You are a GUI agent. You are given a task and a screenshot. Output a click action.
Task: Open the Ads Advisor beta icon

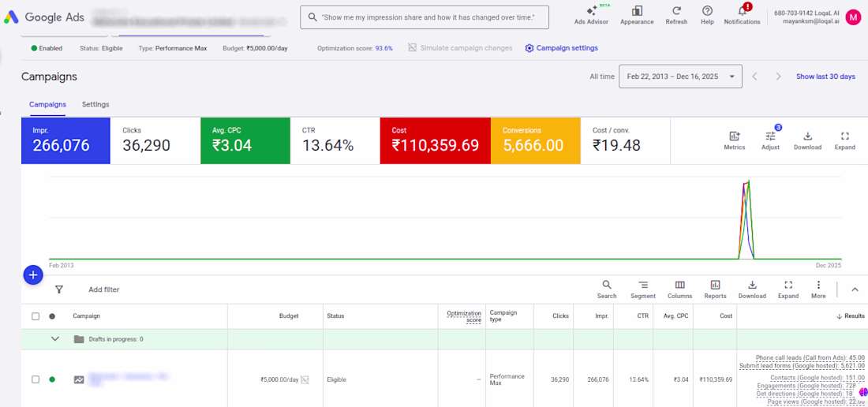tap(591, 10)
